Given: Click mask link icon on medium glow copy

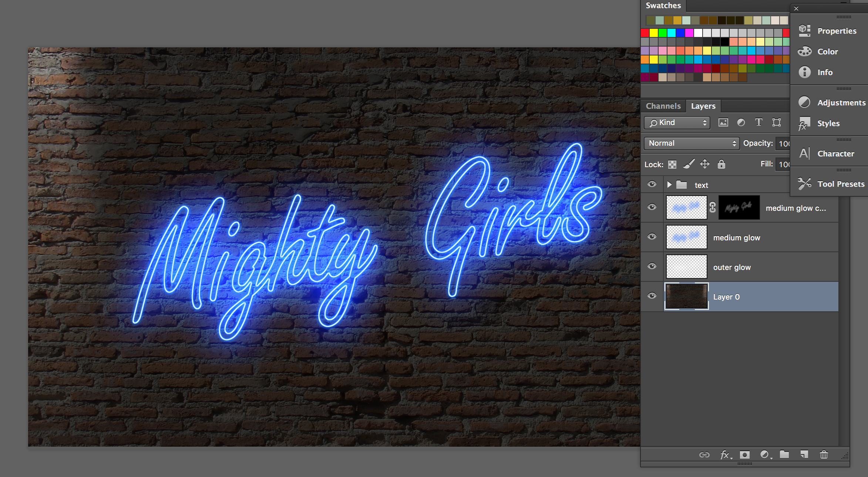Looking at the screenshot, I should (x=713, y=207).
